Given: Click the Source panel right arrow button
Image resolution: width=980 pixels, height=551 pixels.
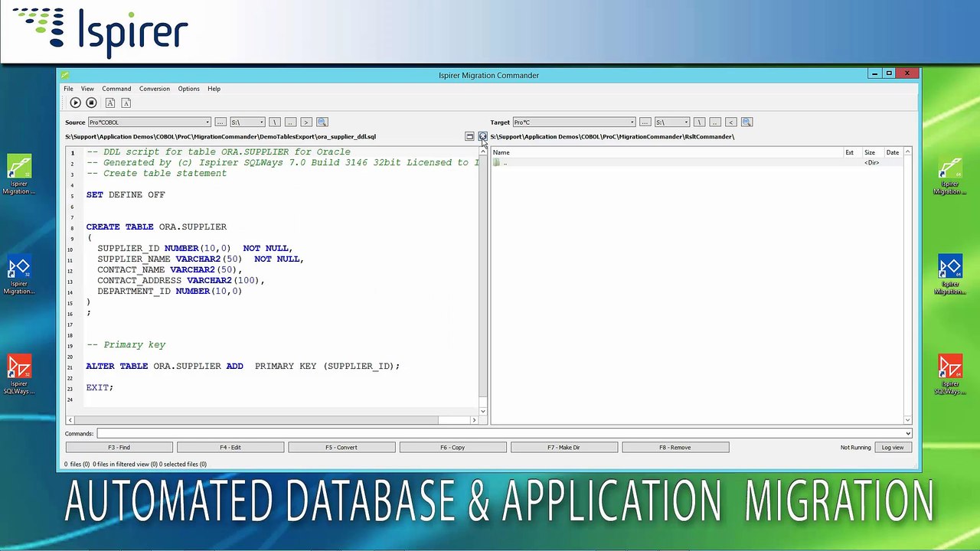Looking at the screenshot, I should [306, 122].
